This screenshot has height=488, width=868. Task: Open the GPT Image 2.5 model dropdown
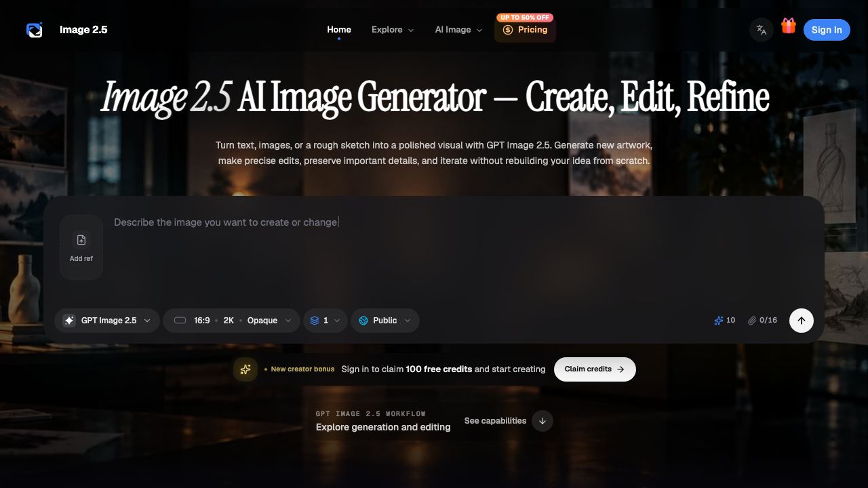(x=107, y=321)
